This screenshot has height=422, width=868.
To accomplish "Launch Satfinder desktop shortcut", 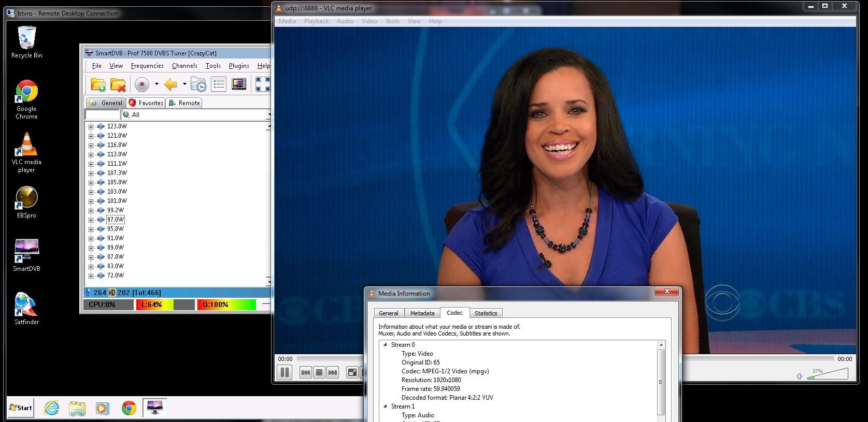I will click(27, 309).
